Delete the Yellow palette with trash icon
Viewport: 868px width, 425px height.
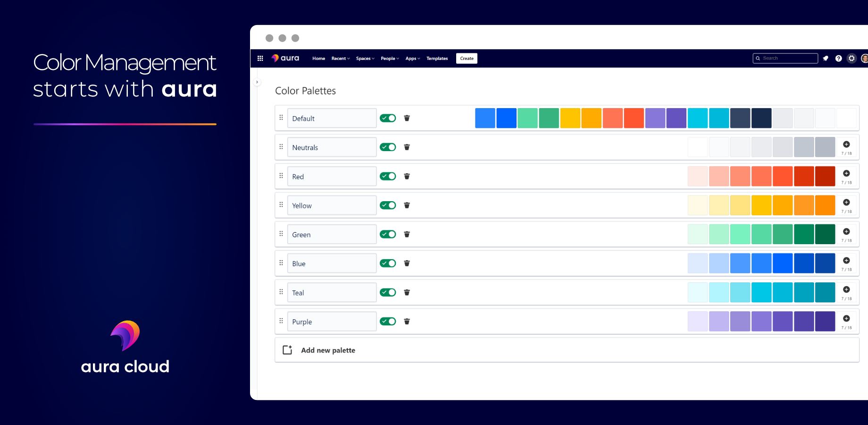[407, 205]
